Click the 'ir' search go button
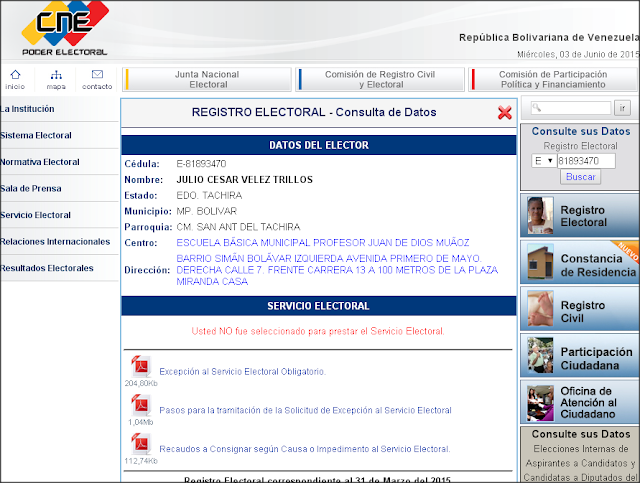This screenshot has width=640, height=483. pyautogui.click(x=622, y=108)
